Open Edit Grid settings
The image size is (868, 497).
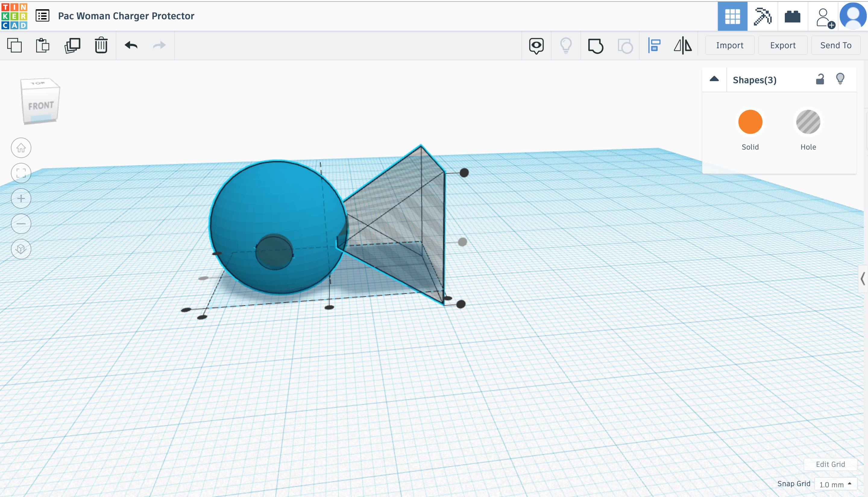pyautogui.click(x=830, y=464)
